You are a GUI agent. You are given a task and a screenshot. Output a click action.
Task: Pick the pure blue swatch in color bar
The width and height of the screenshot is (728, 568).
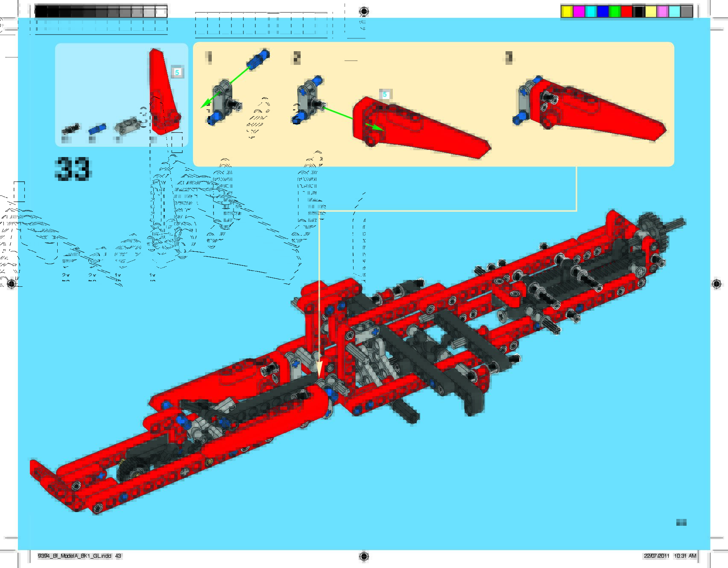[602, 12]
